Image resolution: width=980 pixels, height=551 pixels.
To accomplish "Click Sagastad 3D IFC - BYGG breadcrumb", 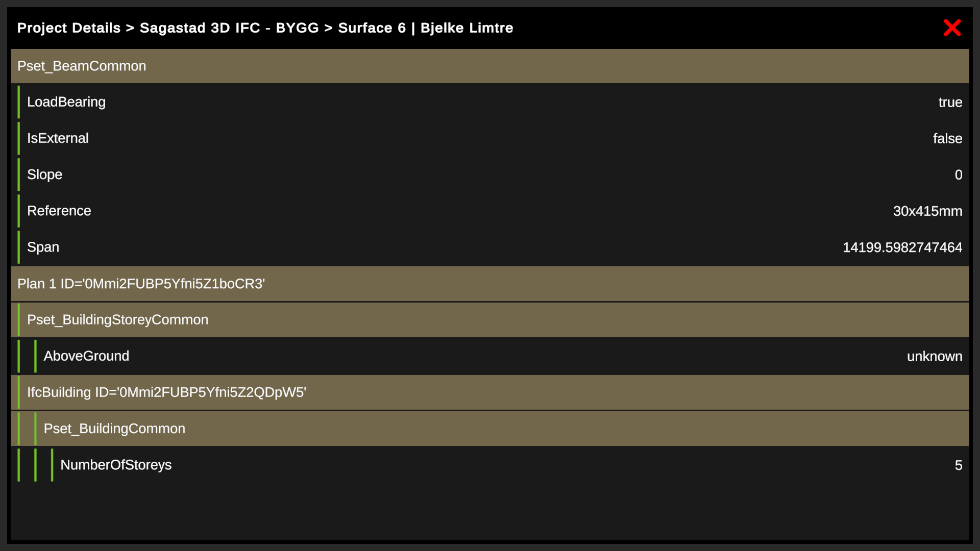I will click(x=229, y=28).
